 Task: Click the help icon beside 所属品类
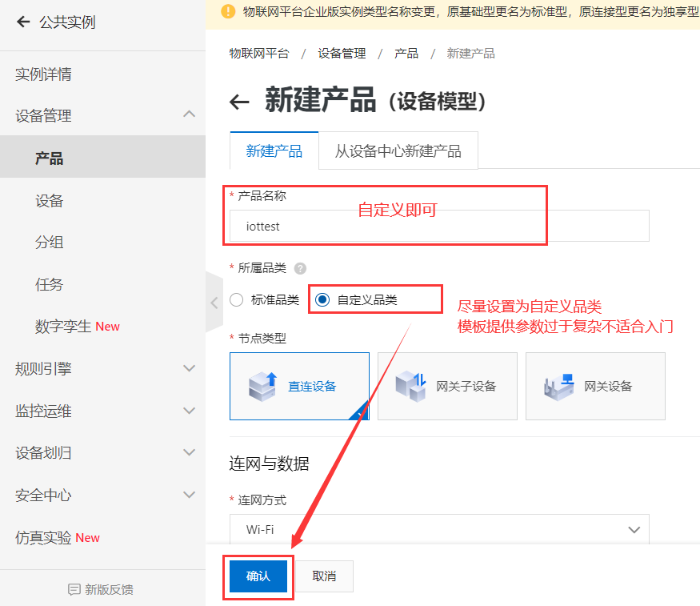(x=300, y=268)
